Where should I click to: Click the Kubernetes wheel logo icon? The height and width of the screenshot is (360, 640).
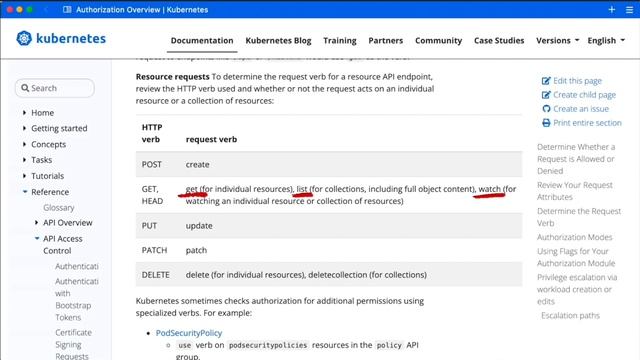pos(24,38)
